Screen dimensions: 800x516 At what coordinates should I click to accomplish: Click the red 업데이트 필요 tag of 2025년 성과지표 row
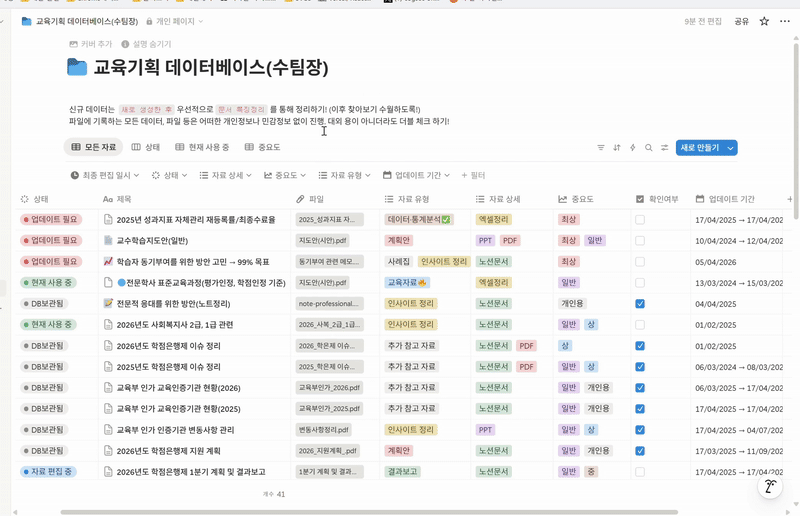(x=51, y=219)
